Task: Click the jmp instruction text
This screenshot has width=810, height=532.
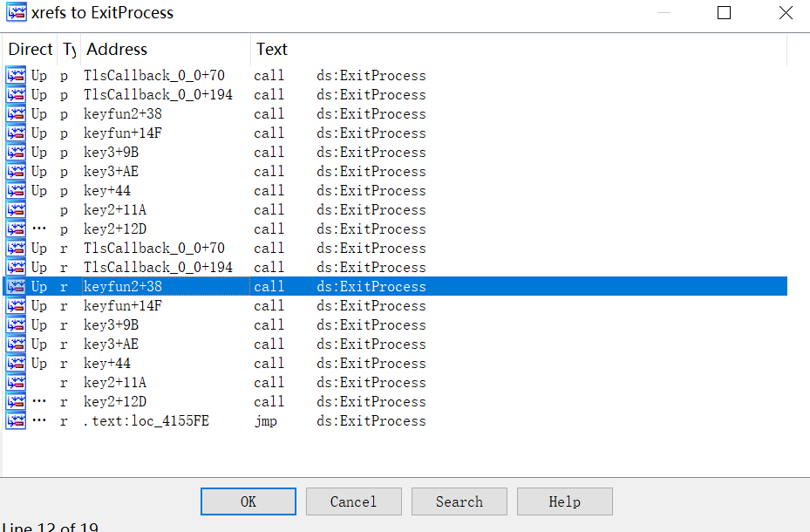Action: point(266,421)
